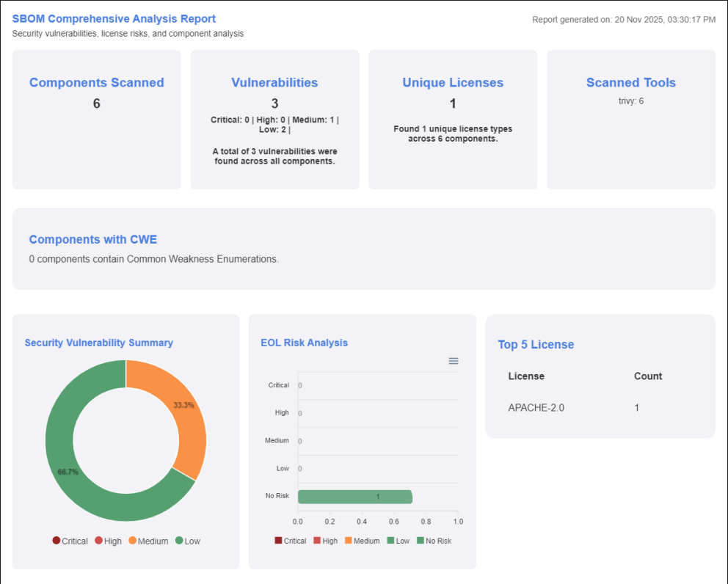Select the APACHE-2.0 license row

point(536,408)
